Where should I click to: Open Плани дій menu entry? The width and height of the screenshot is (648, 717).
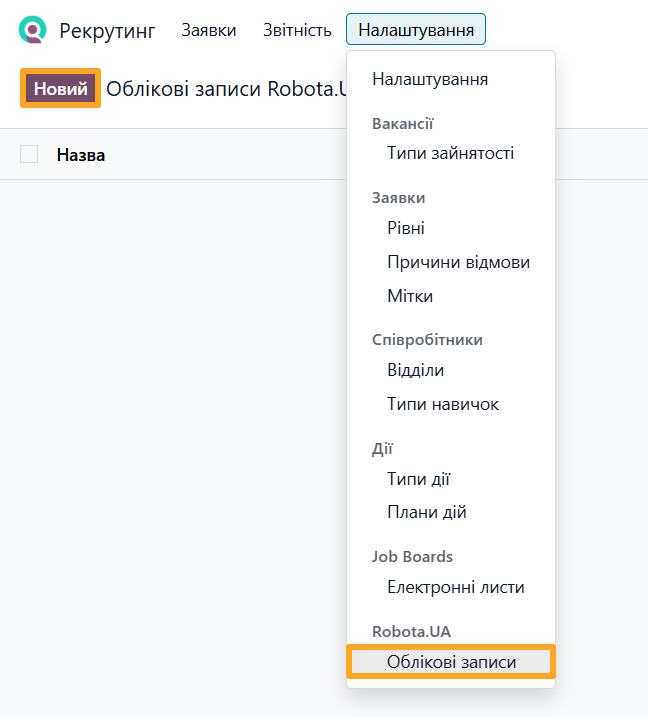click(x=451, y=512)
